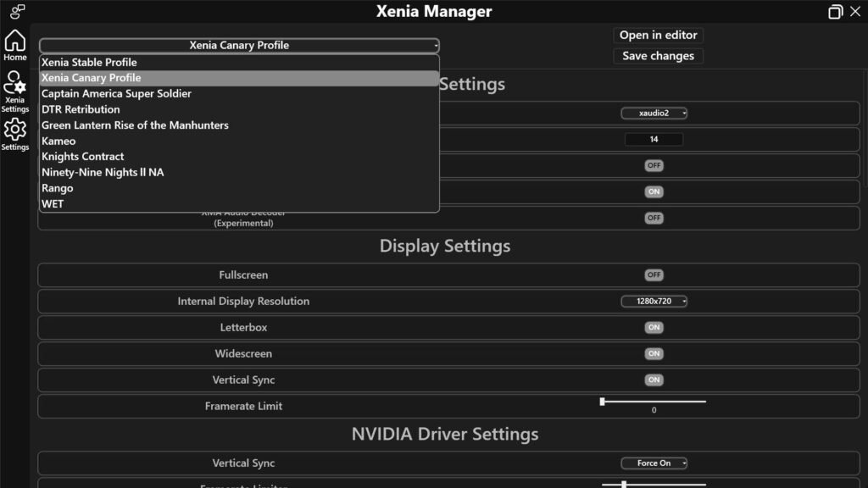The image size is (868, 488).
Task: Click the Letterbox label
Action: (x=243, y=328)
